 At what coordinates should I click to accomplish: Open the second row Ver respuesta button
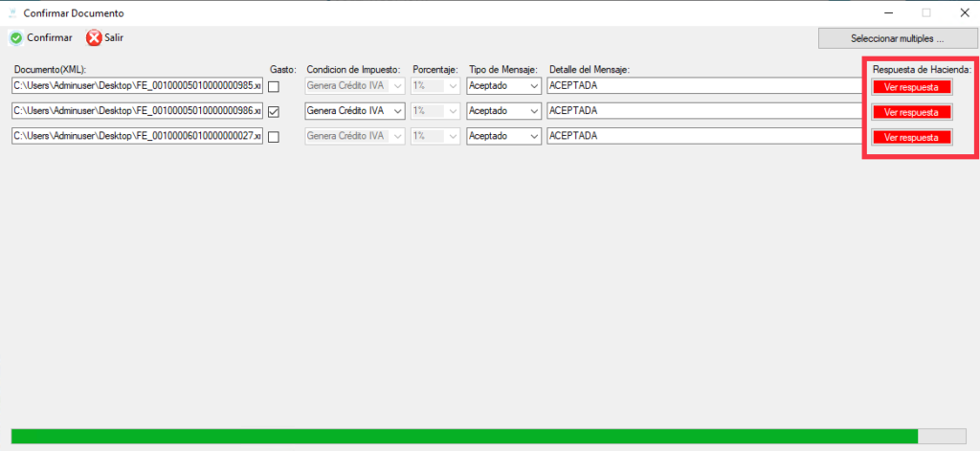tap(911, 112)
